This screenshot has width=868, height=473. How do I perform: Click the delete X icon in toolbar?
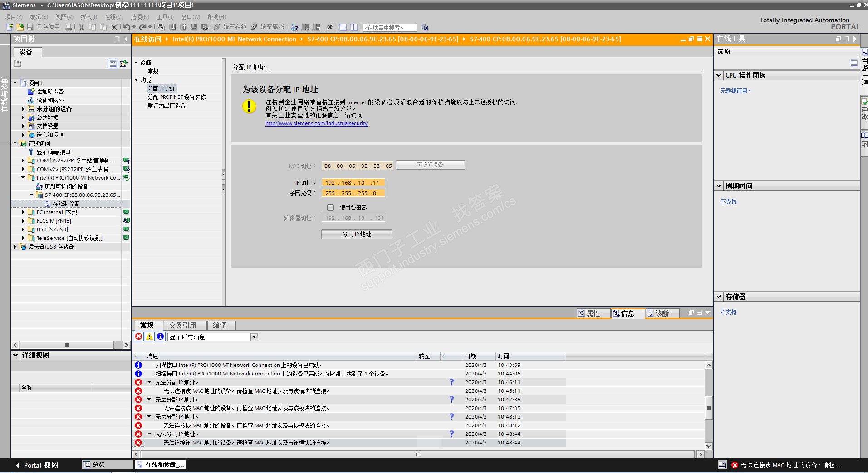click(114, 27)
